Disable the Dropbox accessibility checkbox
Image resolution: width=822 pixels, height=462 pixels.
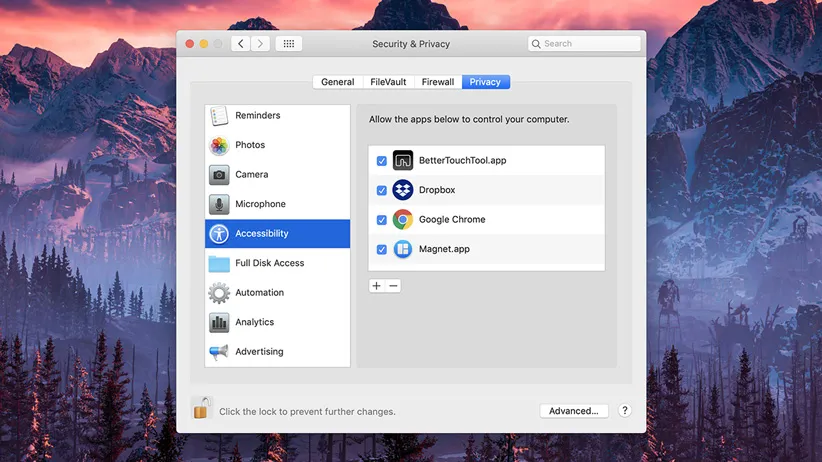point(382,190)
